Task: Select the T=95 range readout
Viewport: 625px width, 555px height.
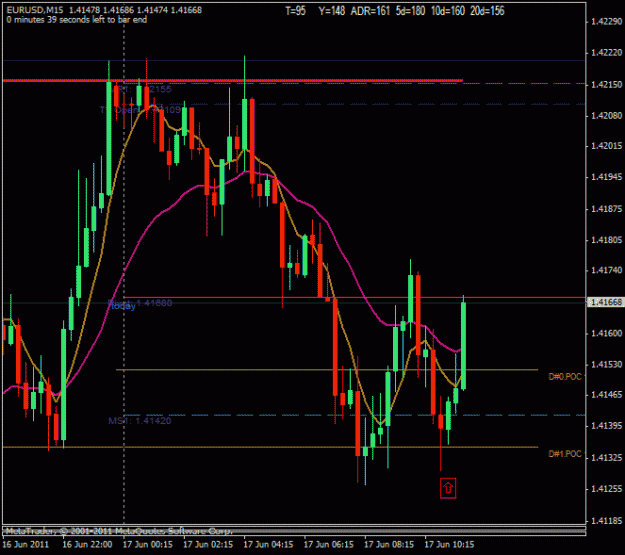Action: tap(295, 11)
